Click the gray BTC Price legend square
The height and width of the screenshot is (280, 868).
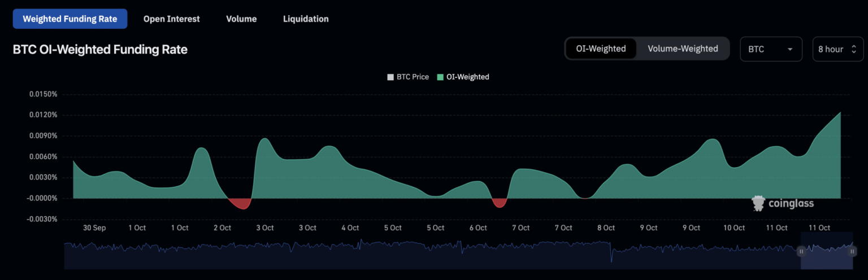click(x=390, y=77)
